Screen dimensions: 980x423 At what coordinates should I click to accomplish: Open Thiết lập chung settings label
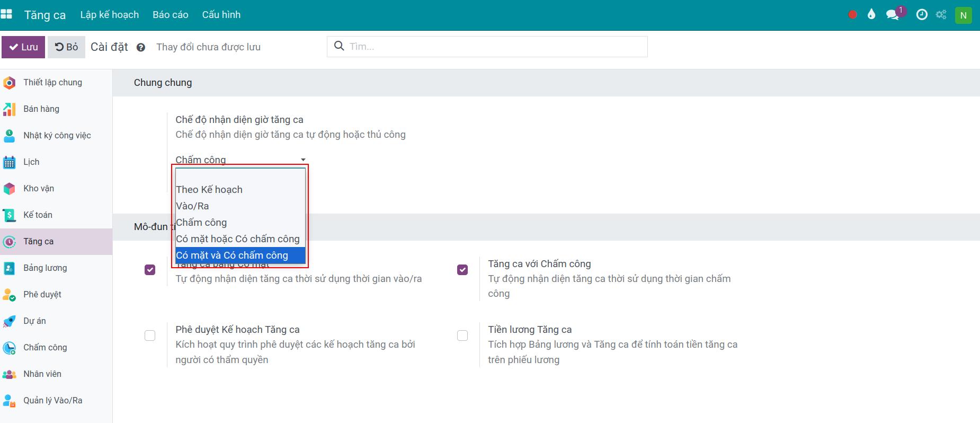click(53, 83)
